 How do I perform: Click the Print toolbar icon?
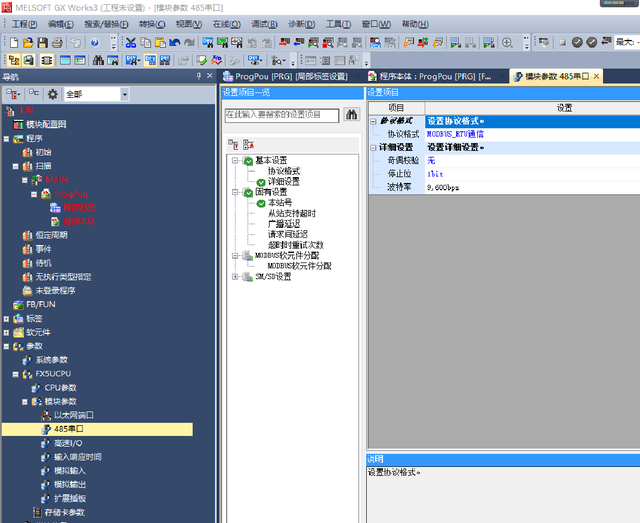pyautogui.click(x=58, y=42)
